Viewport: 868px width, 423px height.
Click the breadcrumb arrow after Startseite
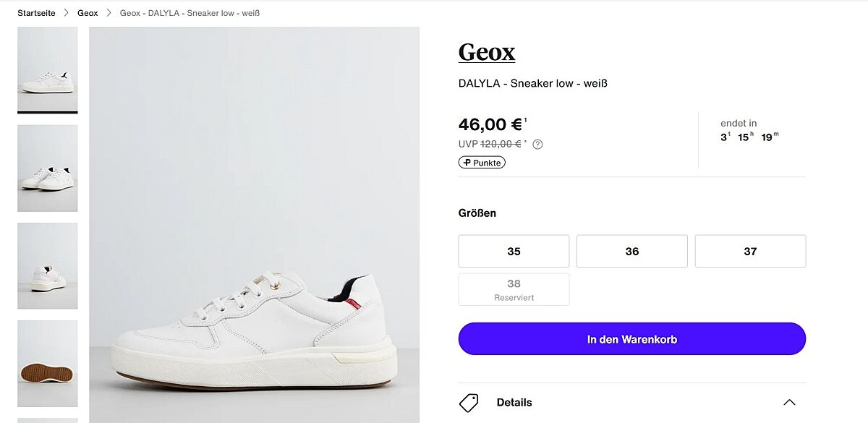pos(67,13)
